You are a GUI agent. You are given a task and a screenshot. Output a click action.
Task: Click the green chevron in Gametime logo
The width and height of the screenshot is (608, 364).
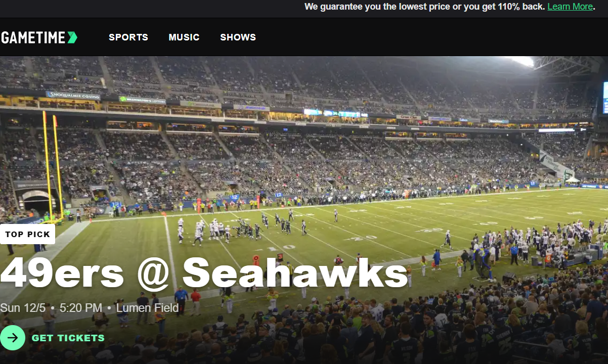(72, 37)
